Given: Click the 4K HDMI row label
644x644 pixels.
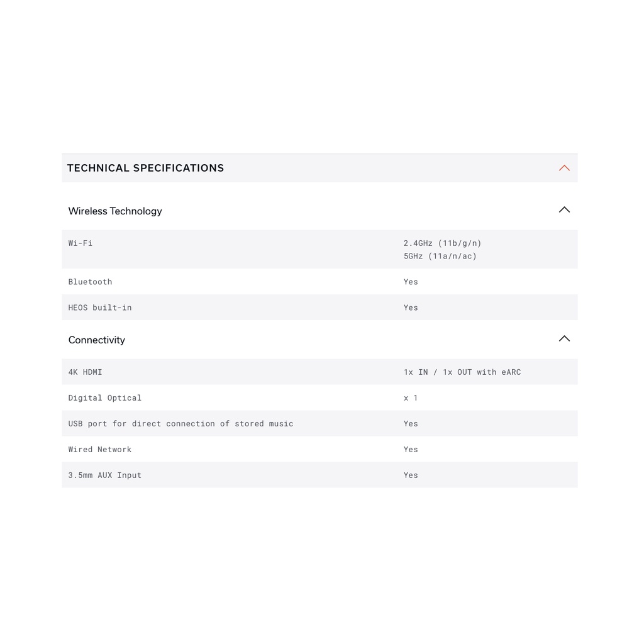Looking at the screenshot, I should tap(85, 372).
